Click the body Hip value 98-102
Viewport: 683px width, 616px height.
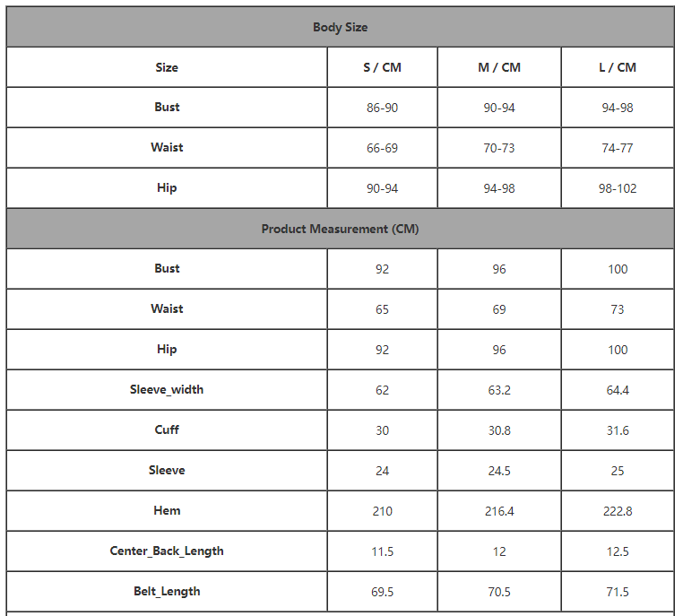pos(618,188)
